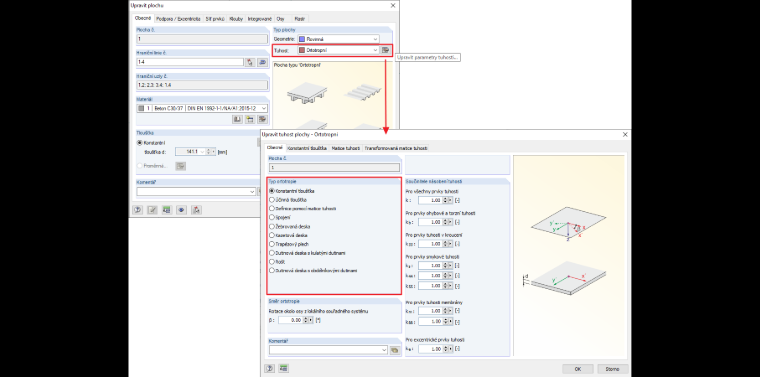Click the pick boundary lines icon

tap(250, 62)
